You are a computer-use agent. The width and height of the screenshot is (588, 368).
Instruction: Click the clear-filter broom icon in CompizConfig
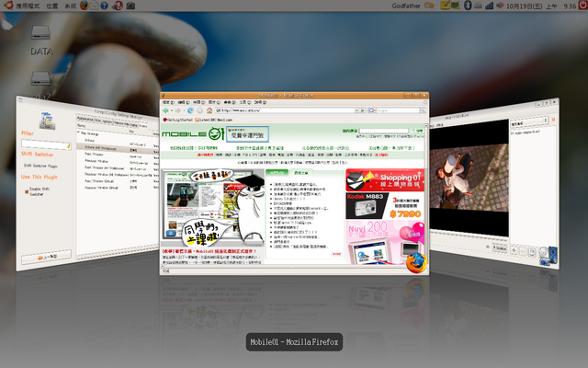[68, 146]
